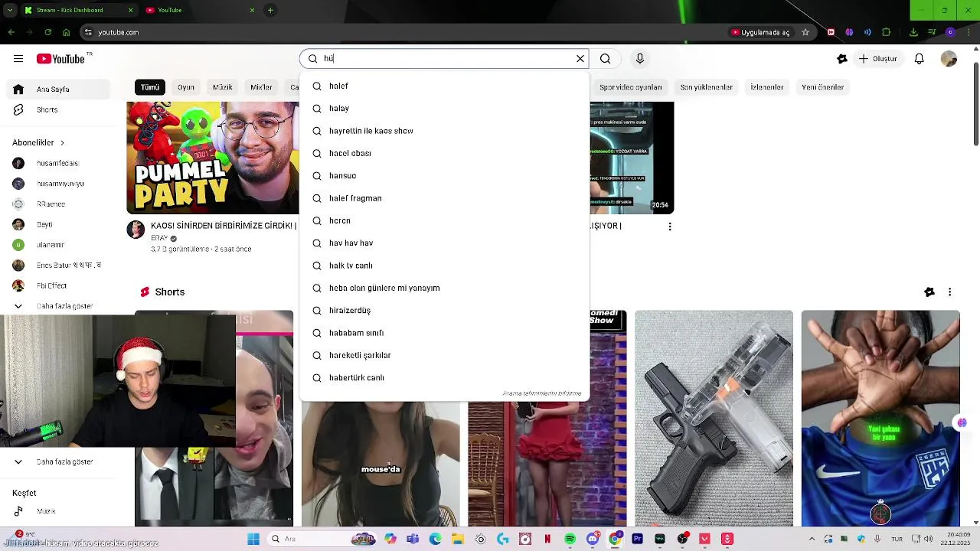Open YouTube notifications bell
The image size is (980, 551).
(x=920, y=59)
